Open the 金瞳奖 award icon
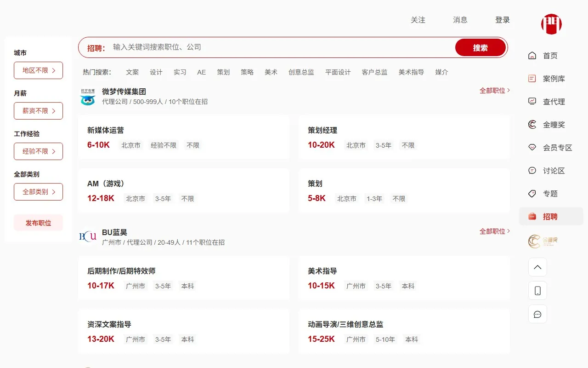Viewport: 588px width, 368px height. pos(531,124)
